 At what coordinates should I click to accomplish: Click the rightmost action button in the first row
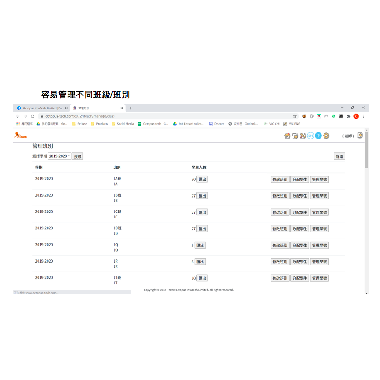[x=319, y=179]
